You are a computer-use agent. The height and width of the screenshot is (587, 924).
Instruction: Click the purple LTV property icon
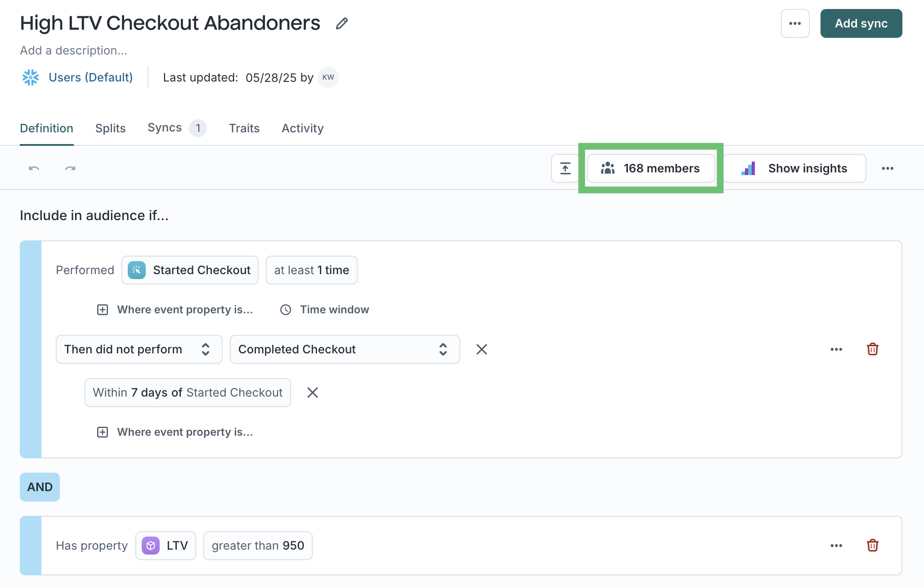[x=151, y=546]
